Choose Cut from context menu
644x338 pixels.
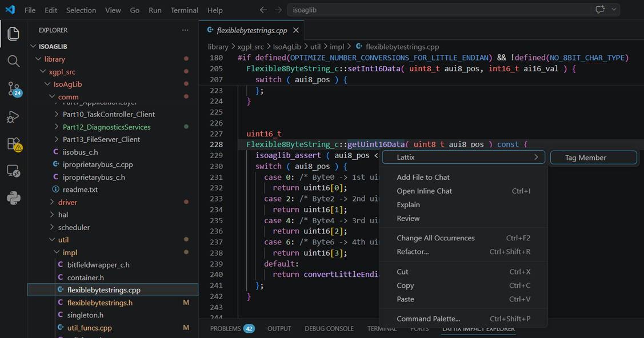[463, 272]
